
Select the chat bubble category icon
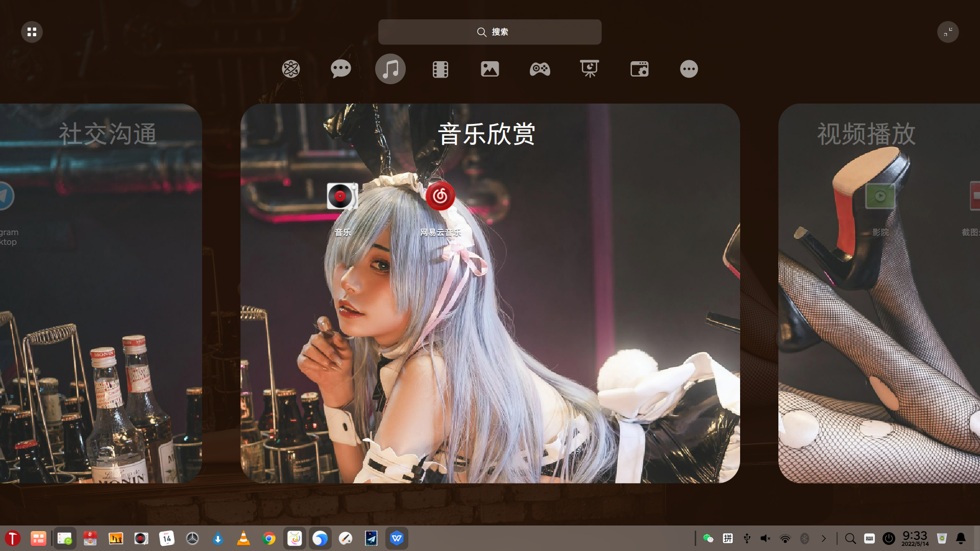(x=340, y=69)
